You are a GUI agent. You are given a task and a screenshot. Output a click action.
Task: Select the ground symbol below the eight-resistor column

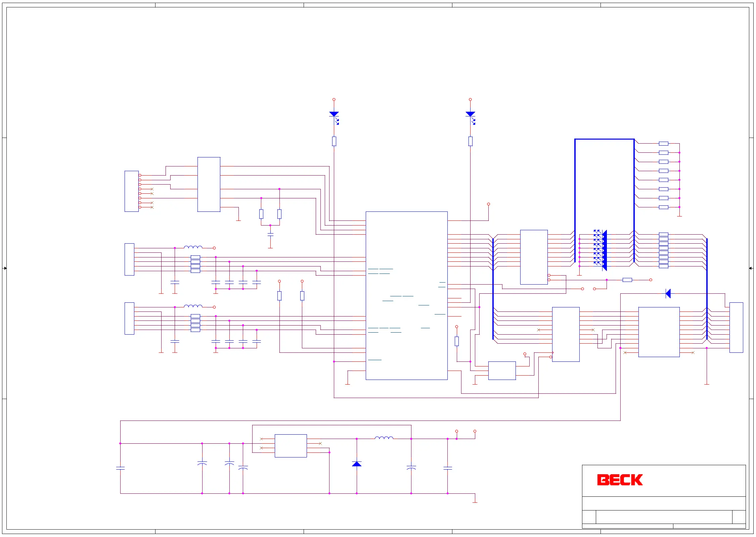(679, 215)
